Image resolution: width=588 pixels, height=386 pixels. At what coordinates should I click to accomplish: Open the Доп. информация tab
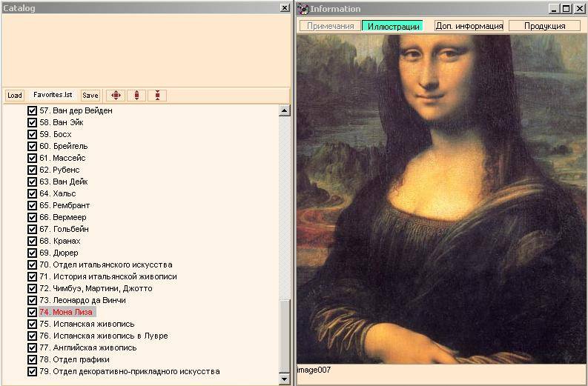(x=469, y=26)
